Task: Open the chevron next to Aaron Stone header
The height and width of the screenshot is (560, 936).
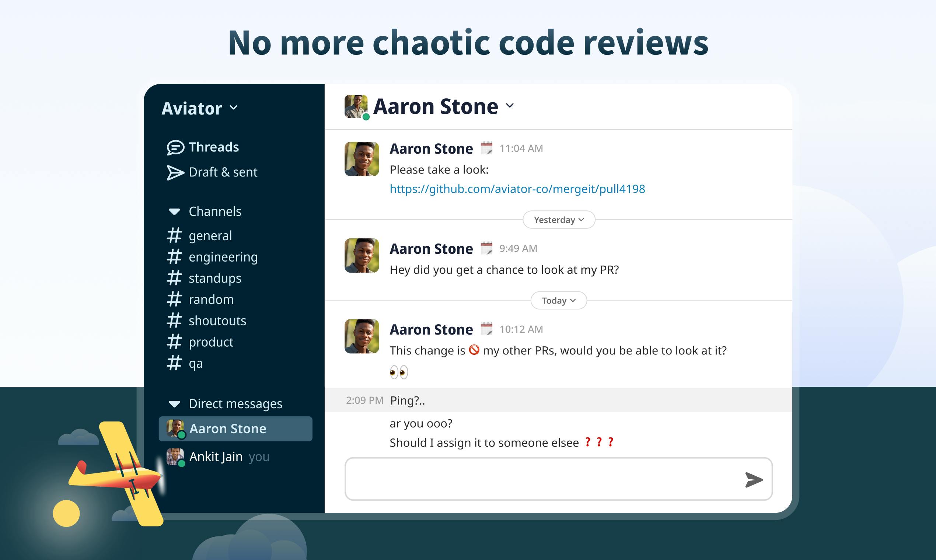Action: 510,105
